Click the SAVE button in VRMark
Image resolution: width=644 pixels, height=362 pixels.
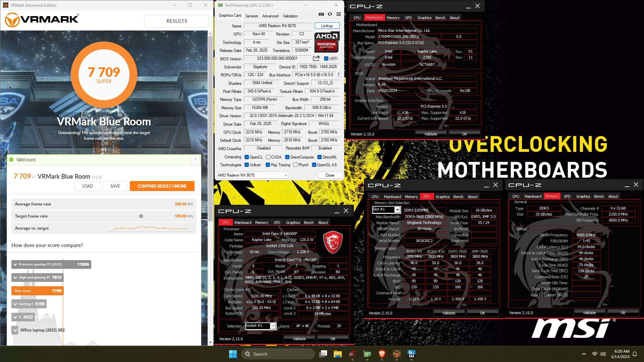tap(115, 186)
